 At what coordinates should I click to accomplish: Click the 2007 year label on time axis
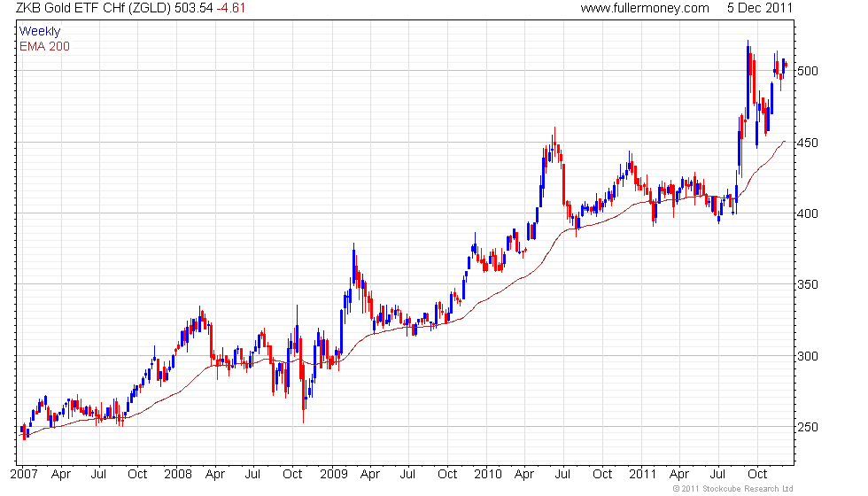[x=24, y=475]
